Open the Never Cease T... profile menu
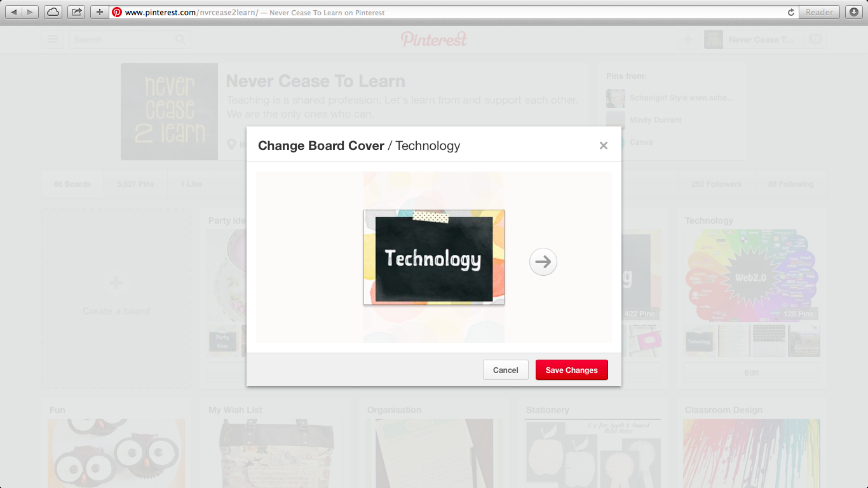This screenshot has width=868, height=488. [x=753, y=39]
